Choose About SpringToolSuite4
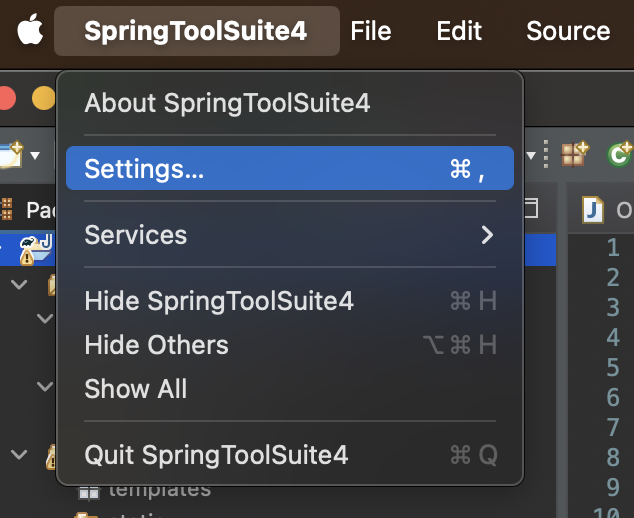The image size is (634, 518). [227, 103]
